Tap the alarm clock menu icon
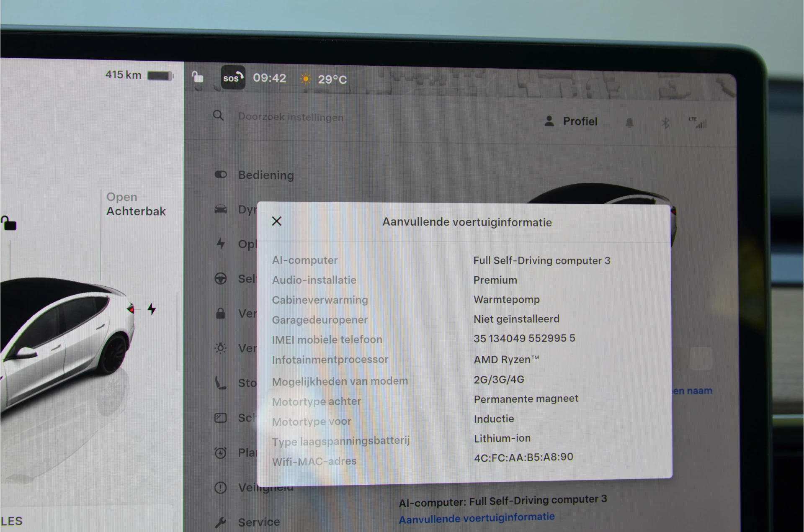Screen dimensions: 804x532 [x=221, y=452]
